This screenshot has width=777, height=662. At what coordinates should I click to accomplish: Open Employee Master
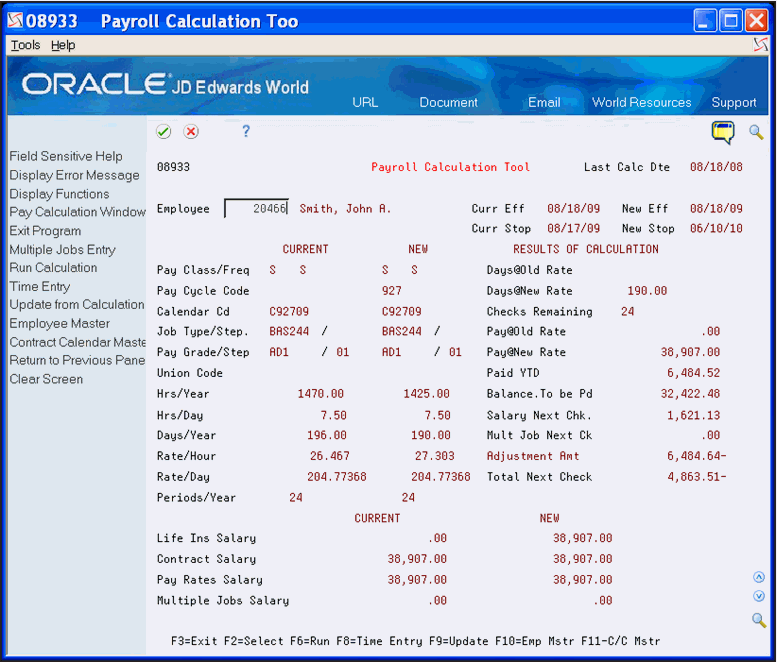59,324
